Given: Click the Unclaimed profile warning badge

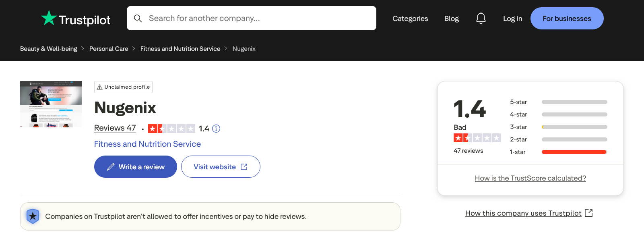Looking at the screenshot, I should 123,87.
